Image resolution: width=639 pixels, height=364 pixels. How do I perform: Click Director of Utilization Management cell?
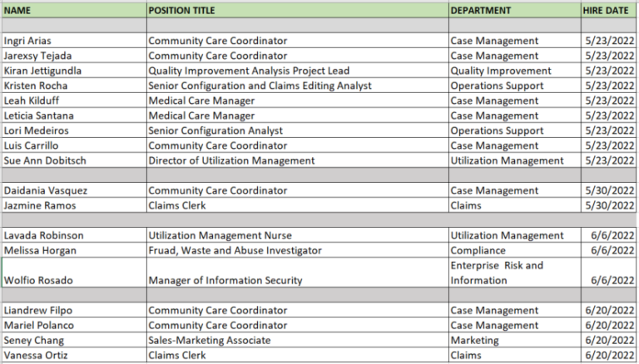(298, 161)
